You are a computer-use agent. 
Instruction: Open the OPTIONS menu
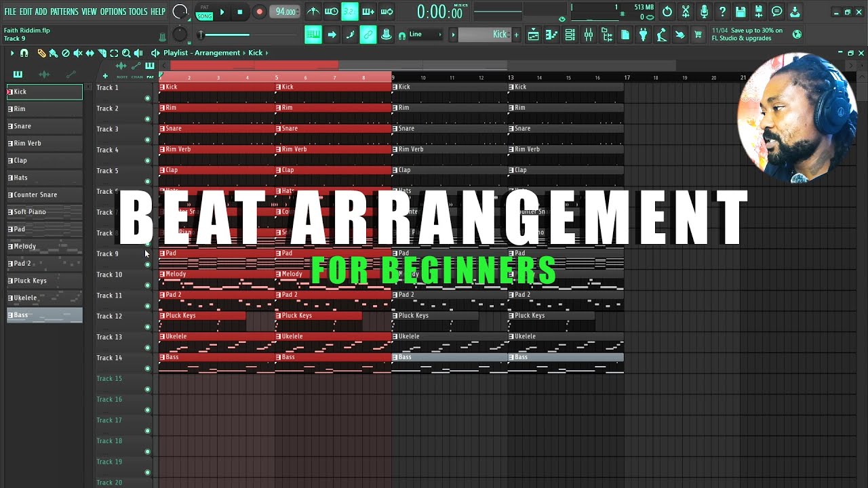(113, 12)
